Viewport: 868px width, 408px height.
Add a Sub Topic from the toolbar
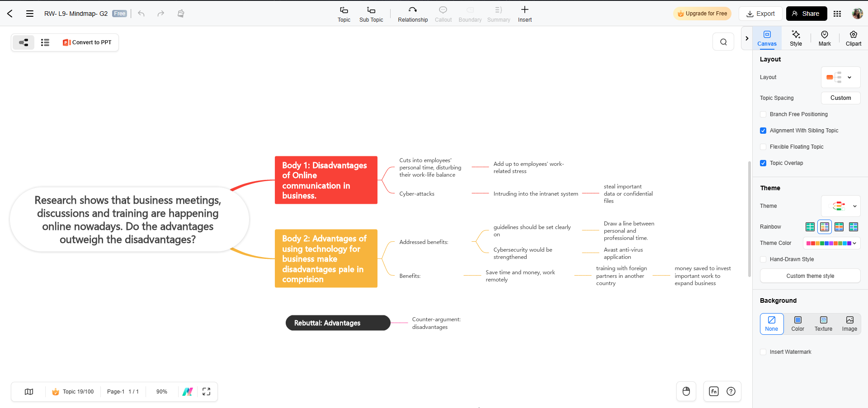(x=371, y=10)
